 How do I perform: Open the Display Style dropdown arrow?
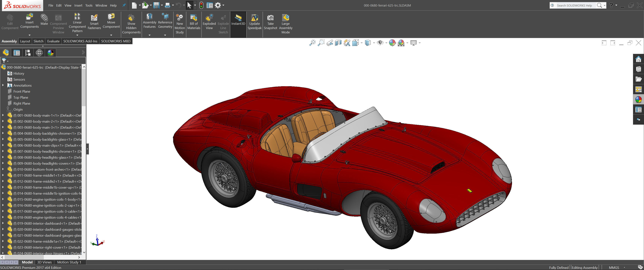[374, 43]
